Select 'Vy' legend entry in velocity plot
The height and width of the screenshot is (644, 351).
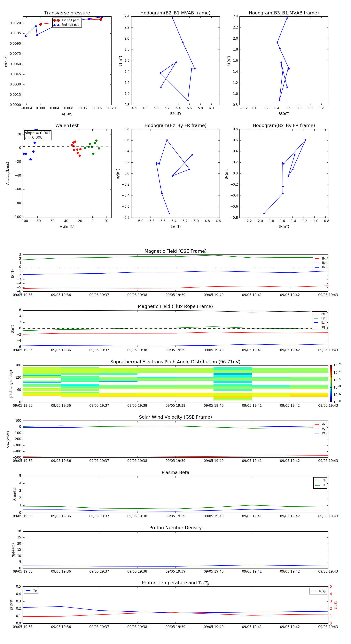(x=320, y=429)
